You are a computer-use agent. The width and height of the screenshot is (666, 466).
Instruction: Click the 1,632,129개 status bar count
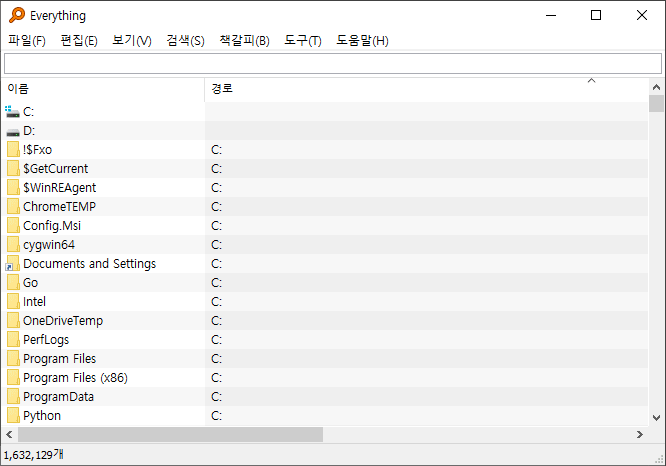pos(34,455)
